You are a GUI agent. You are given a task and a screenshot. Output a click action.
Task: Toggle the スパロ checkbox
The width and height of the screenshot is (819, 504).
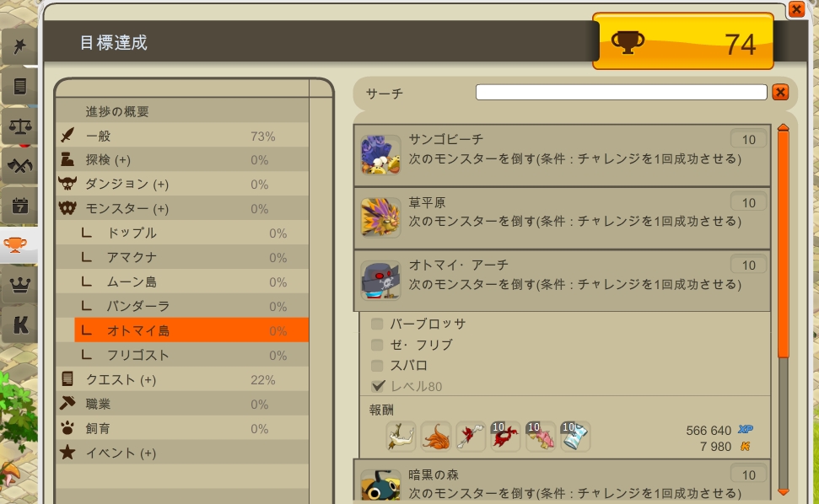377,366
